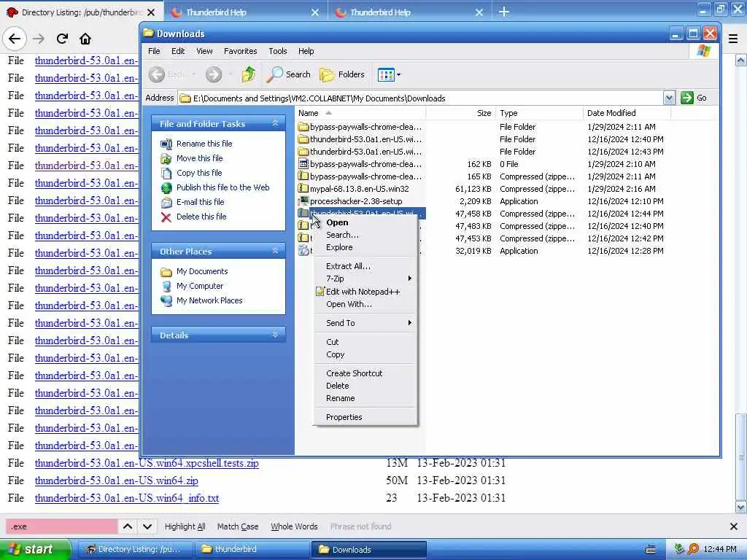Toggle Highlight All in find bar
Image resolution: width=747 pixels, height=560 pixels.
coord(185,526)
